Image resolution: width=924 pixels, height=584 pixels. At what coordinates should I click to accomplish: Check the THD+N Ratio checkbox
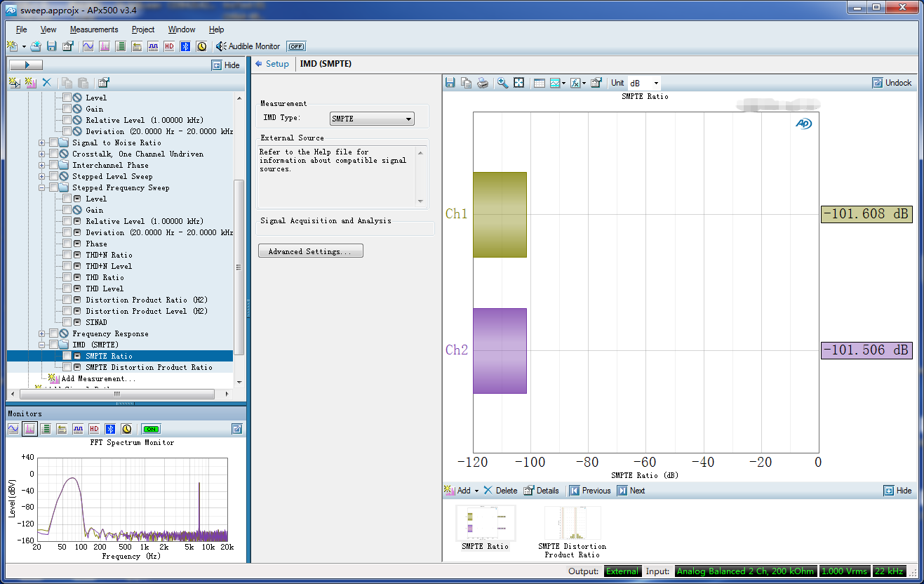point(67,255)
